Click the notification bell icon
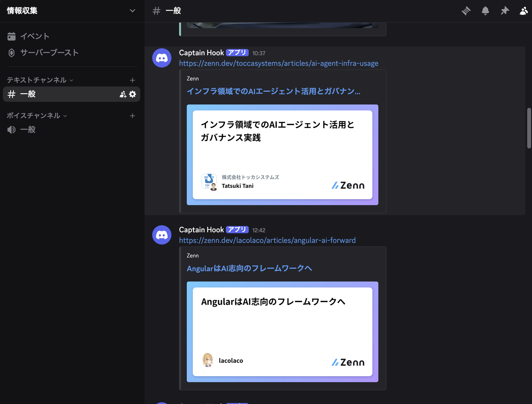 [485, 11]
